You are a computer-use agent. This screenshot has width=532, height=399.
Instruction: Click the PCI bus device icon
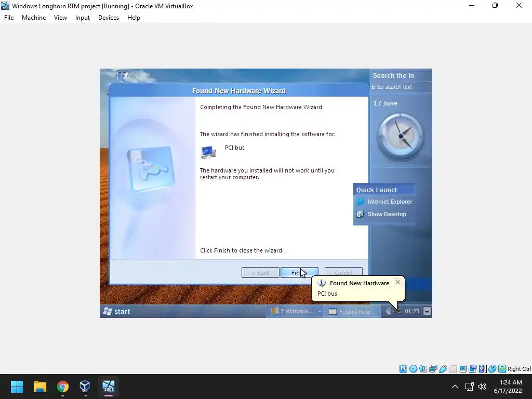(208, 152)
